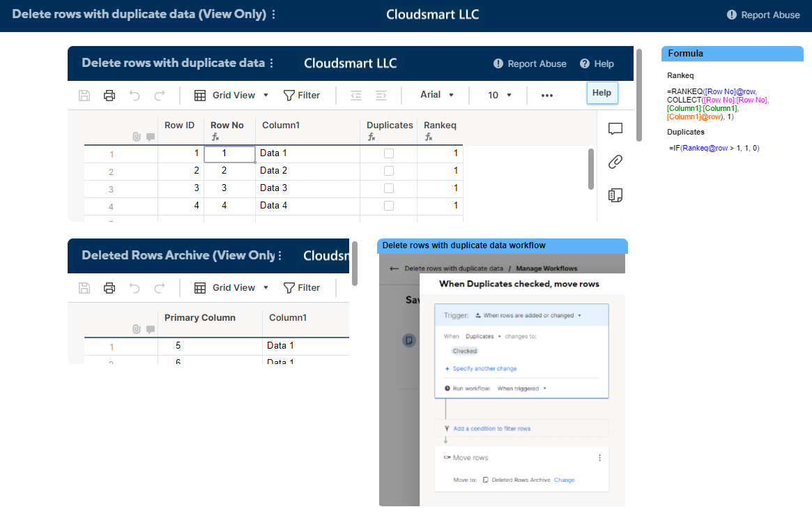Click the indent icon in the sheet toolbar

click(381, 96)
